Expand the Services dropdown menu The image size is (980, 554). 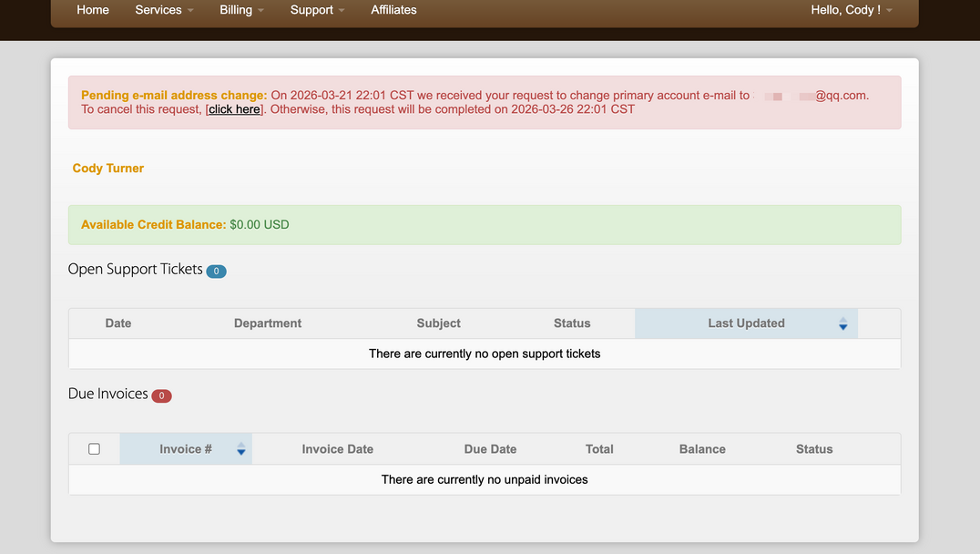tap(164, 10)
